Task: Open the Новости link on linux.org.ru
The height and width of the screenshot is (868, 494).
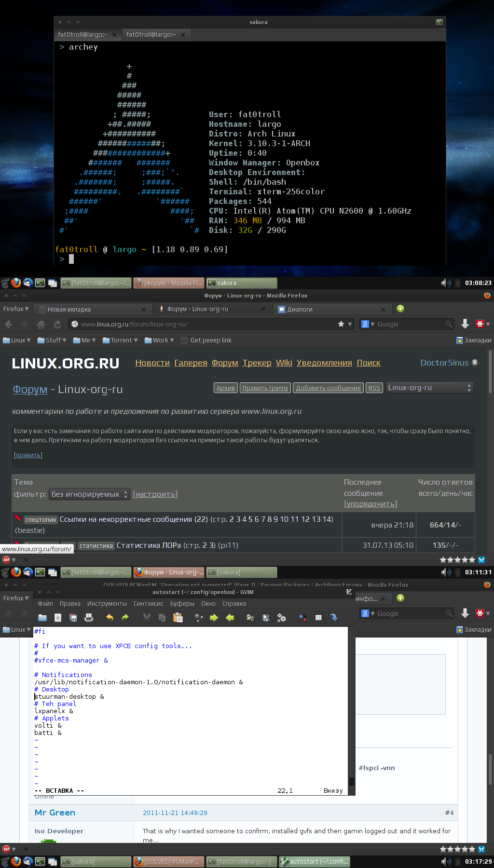Action: point(152,363)
